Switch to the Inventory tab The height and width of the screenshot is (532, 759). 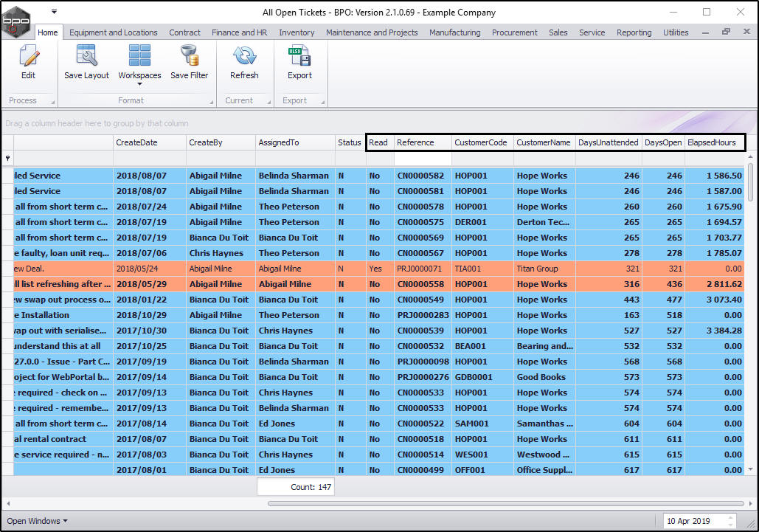[x=297, y=32]
